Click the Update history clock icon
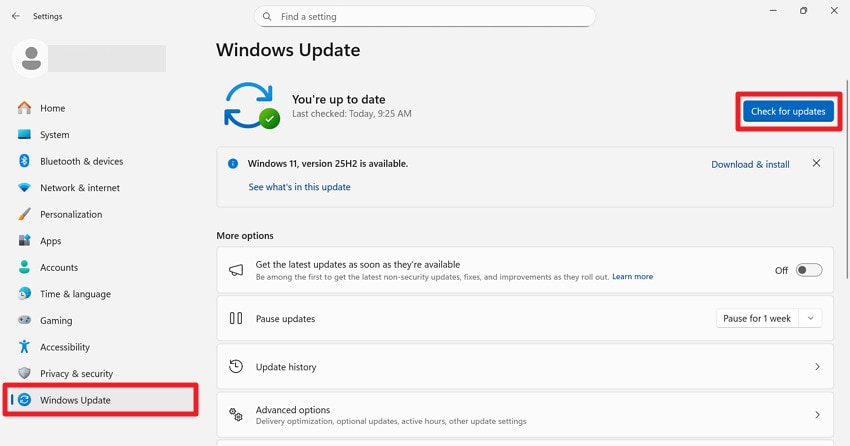The height and width of the screenshot is (446, 850). pyautogui.click(x=236, y=366)
